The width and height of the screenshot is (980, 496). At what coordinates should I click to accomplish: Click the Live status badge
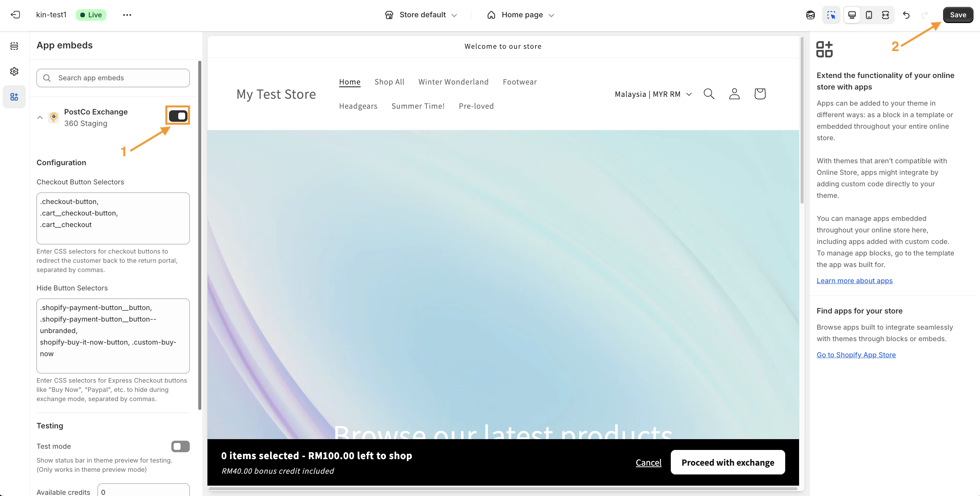[x=91, y=15]
